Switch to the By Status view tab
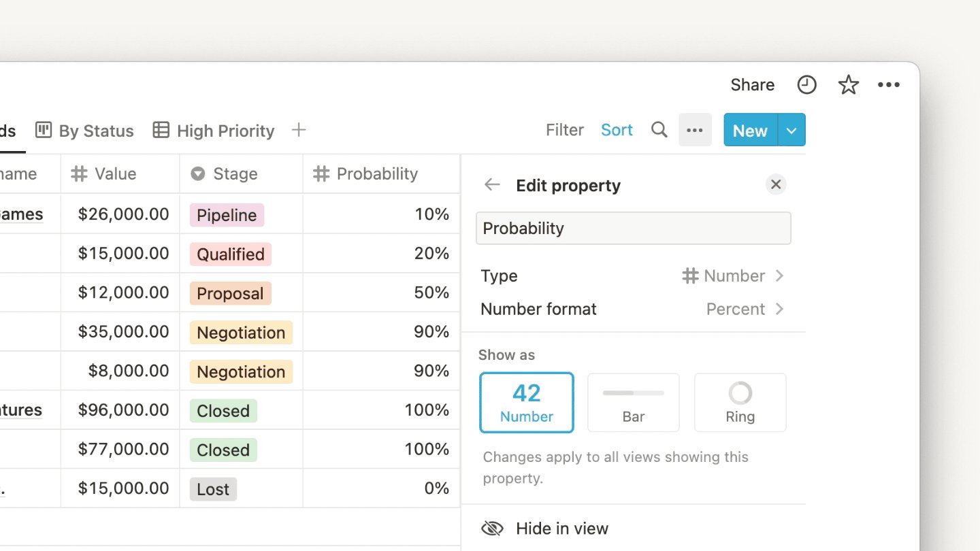 click(x=85, y=131)
